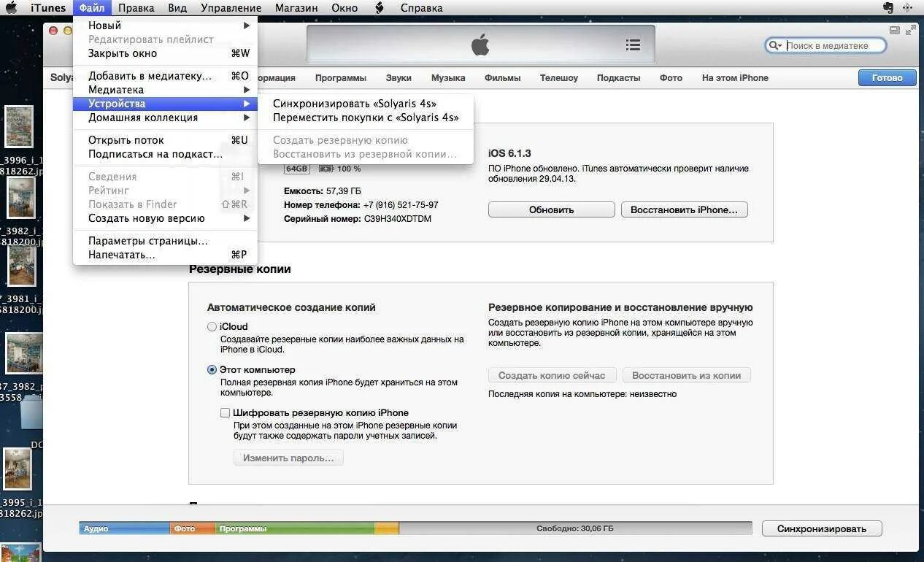Select Этот компьютер radio button

coord(212,370)
